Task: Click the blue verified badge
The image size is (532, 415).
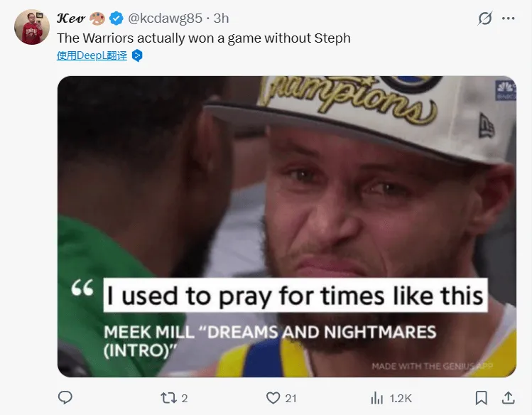Action: 117,18
